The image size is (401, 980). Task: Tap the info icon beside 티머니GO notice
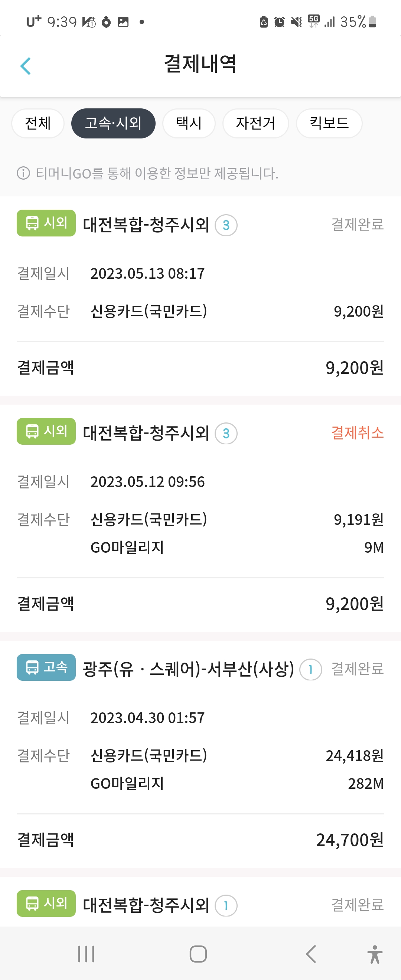coord(23,173)
